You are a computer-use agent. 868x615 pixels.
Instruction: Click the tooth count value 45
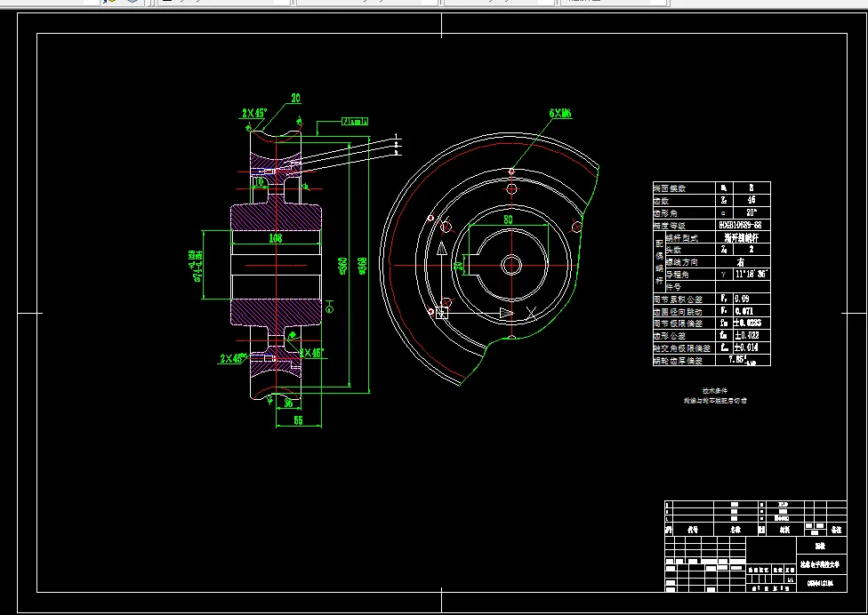[x=751, y=200]
